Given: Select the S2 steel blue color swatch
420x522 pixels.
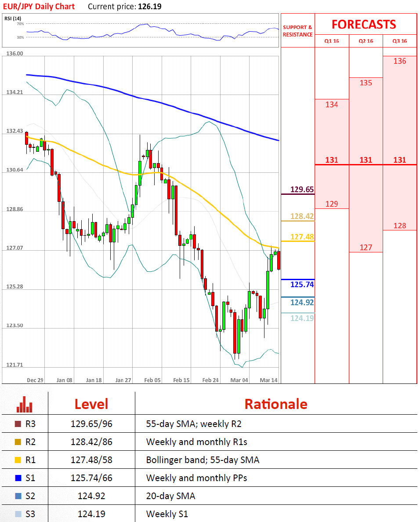Looking at the screenshot, I should [x=18, y=496].
